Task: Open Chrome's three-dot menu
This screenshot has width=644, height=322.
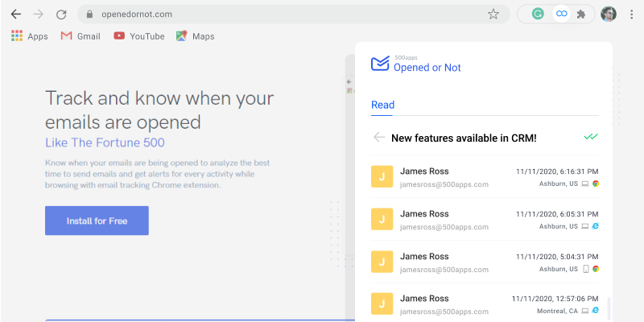Action: (632, 14)
